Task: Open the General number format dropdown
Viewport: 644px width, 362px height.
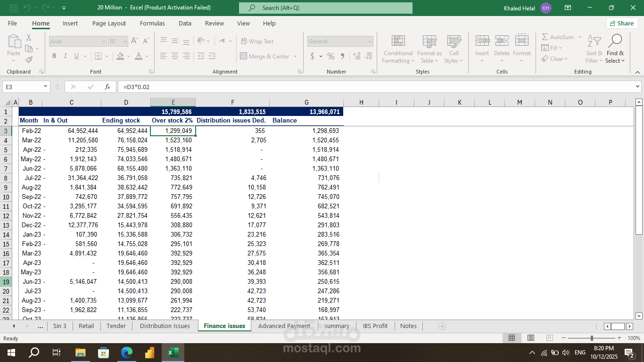Action: (x=371, y=41)
